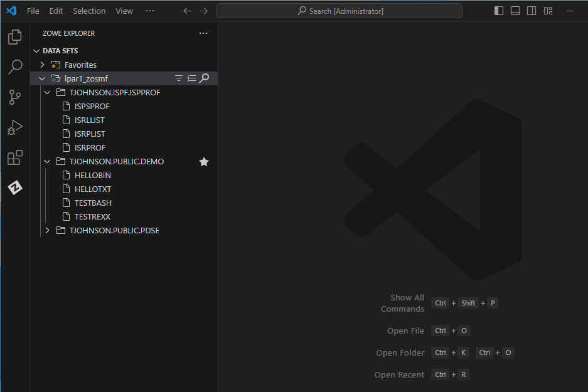
Task: Click the Go Back arrow button
Action: coord(187,11)
